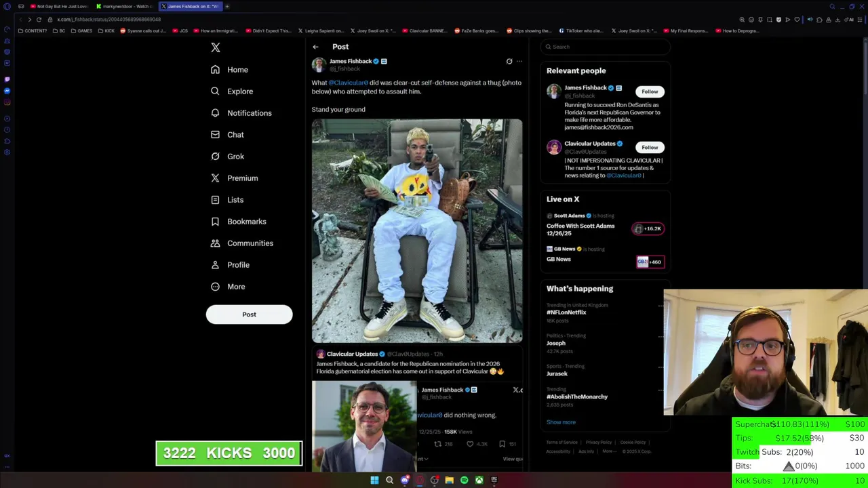Click Show more under What's happening

point(561,422)
